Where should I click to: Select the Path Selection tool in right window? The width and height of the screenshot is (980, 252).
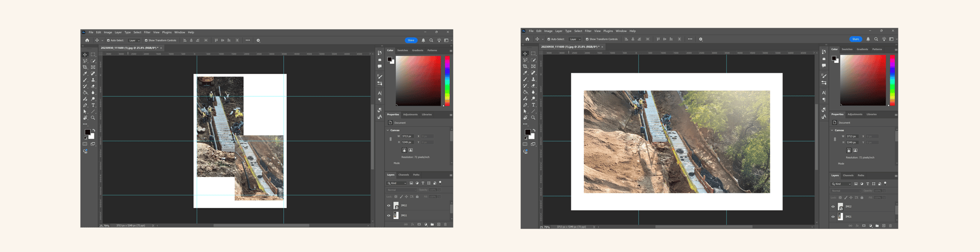coord(525,111)
